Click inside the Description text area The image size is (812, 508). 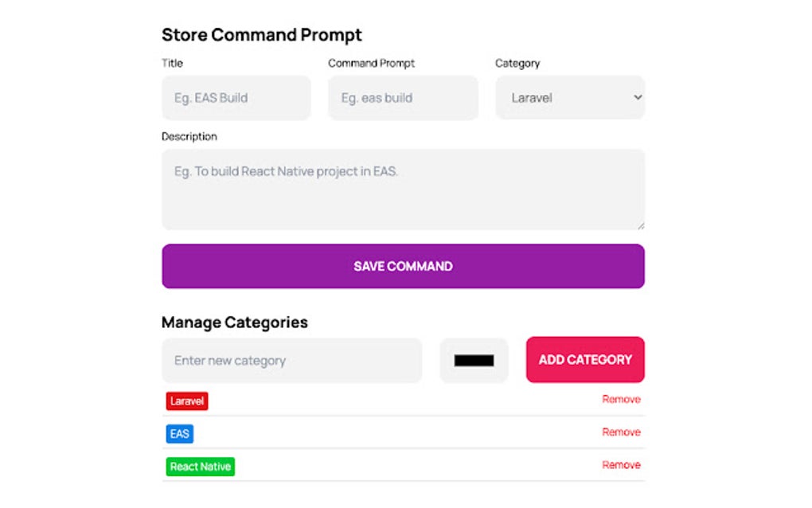pos(403,190)
